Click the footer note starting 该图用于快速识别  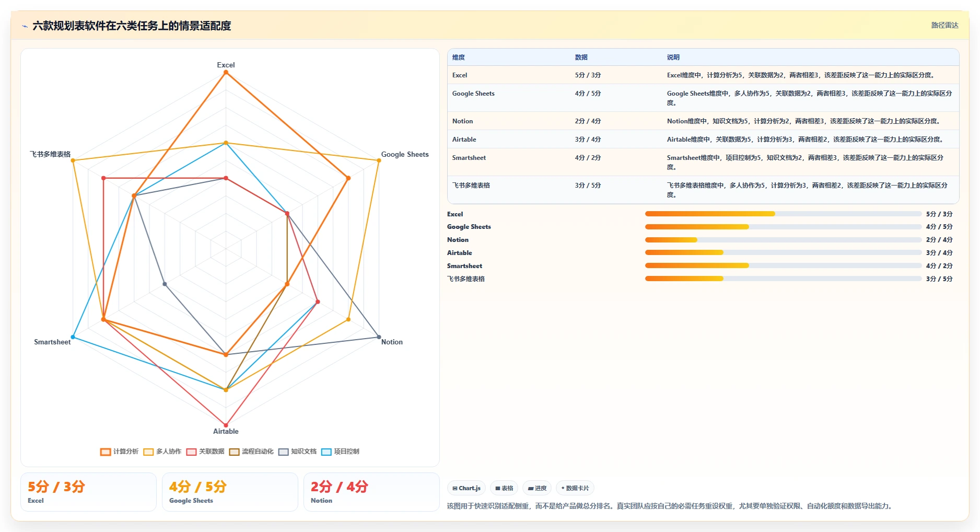[x=671, y=506]
